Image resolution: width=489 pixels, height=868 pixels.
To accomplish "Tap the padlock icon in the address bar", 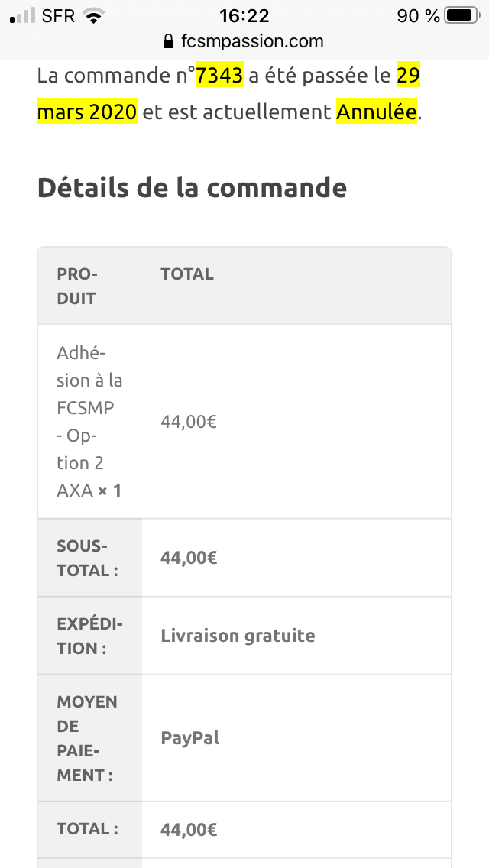I will pos(169,41).
